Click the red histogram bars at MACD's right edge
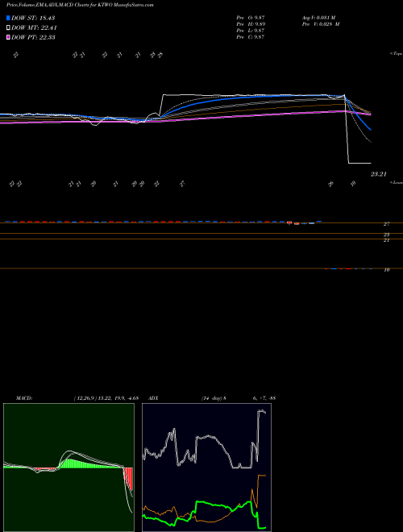 point(128,478)
